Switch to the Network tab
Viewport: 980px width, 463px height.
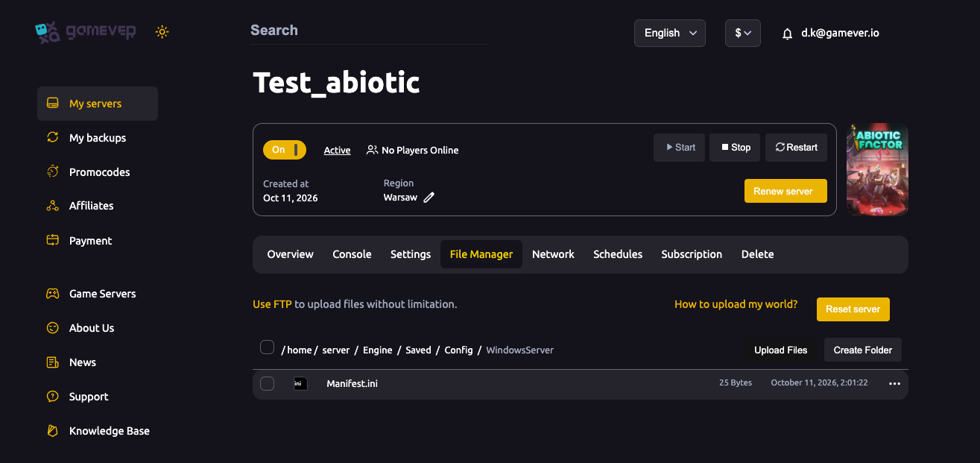(x=553, y=254)
